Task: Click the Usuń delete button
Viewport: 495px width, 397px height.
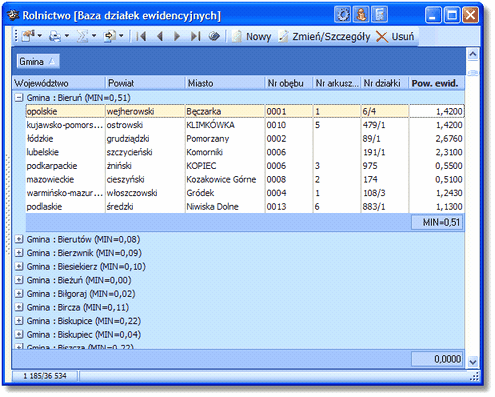Action: 395,36
